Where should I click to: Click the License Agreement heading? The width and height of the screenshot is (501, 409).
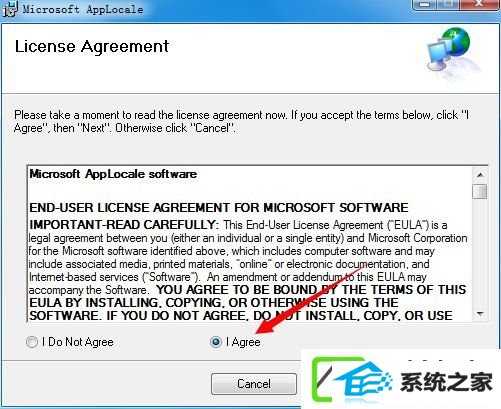(92, 47)
